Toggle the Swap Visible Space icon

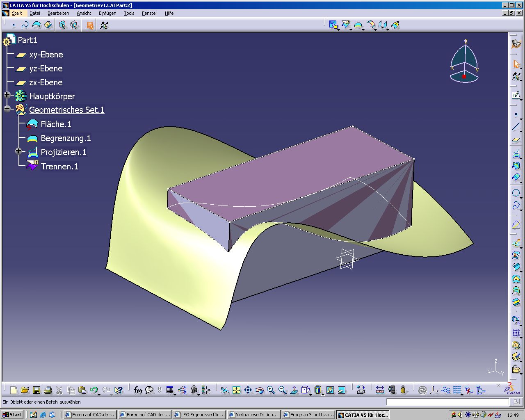342,390
